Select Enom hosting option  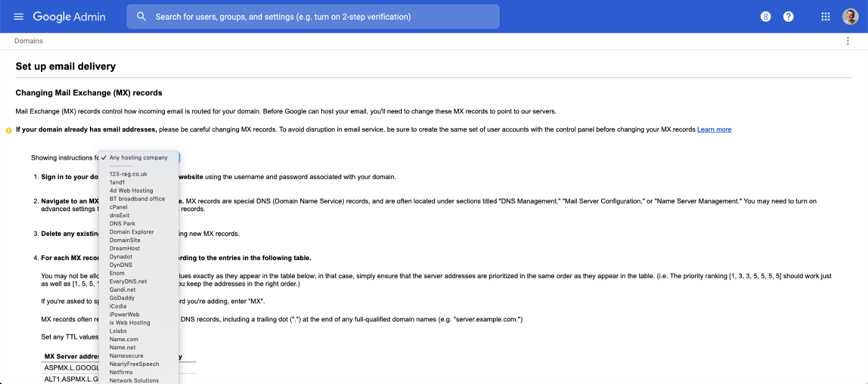[117, 273]
